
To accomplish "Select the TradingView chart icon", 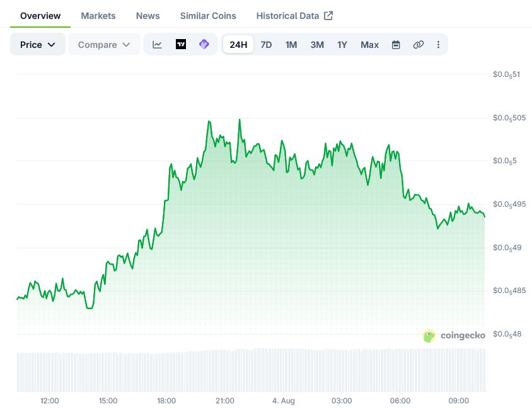I will (x=181, y=44).
